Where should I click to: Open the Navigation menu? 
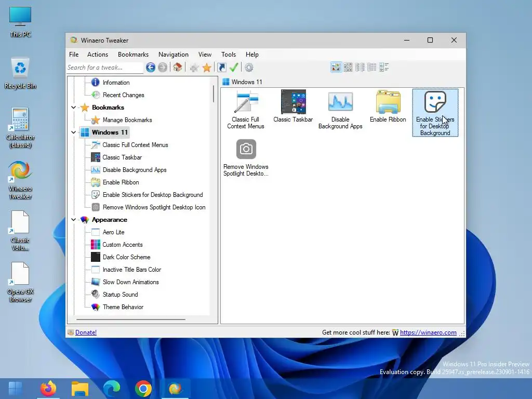[174, 54]
